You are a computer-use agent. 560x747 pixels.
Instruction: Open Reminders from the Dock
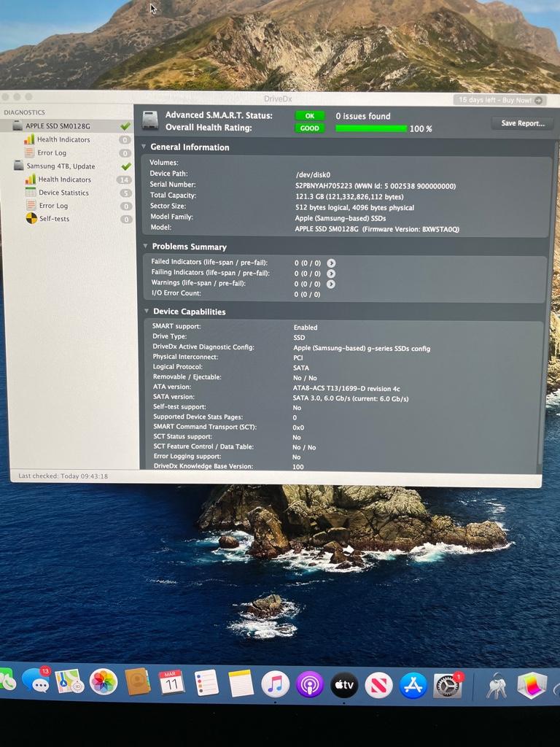(x=206, y=683)
